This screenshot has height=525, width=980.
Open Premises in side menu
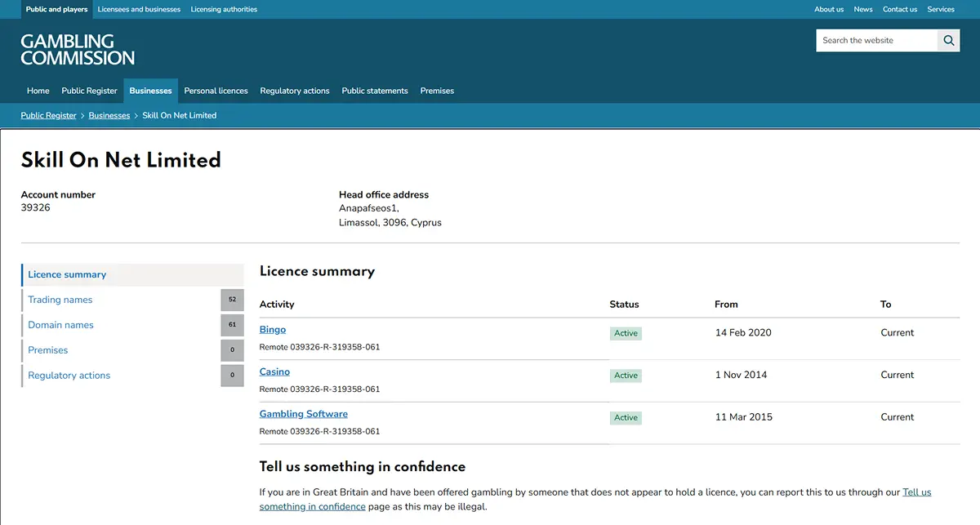tap(48, 350)
